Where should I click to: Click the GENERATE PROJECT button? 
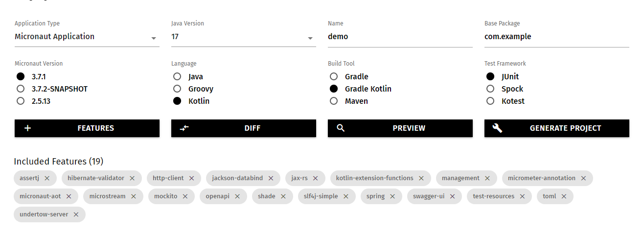[557, 128]
